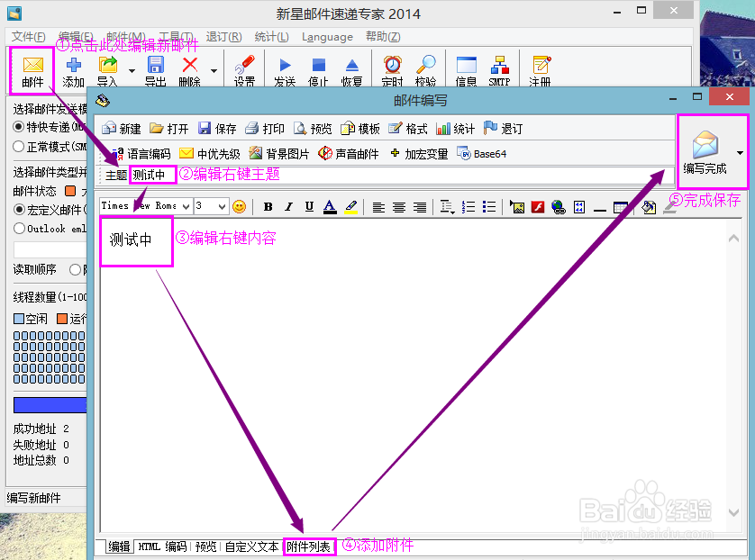Click 语言编码 language encoding button

pos(141,154)
